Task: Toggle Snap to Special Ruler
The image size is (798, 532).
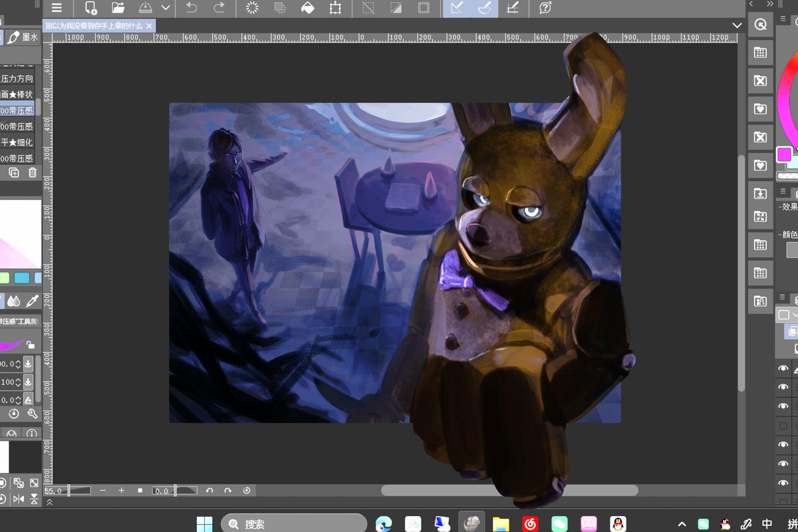Action: (x=484, y=8)
